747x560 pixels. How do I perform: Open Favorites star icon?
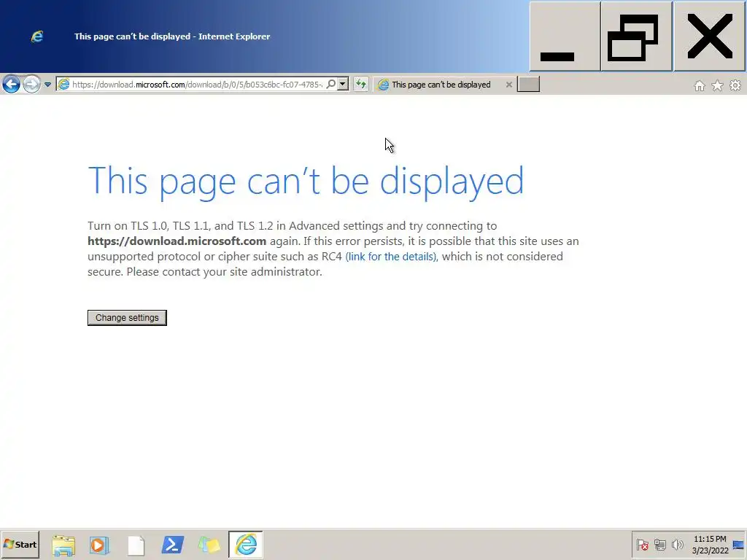point(717,86)
